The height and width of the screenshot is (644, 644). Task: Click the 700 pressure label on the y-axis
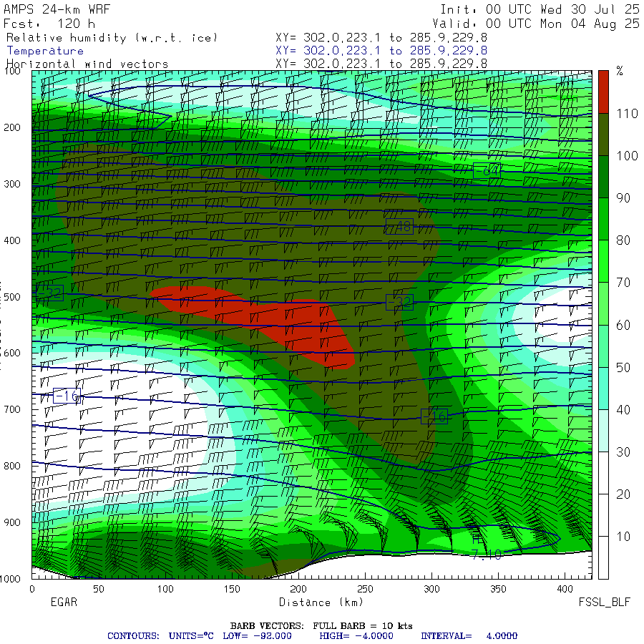tap(12, 409)
